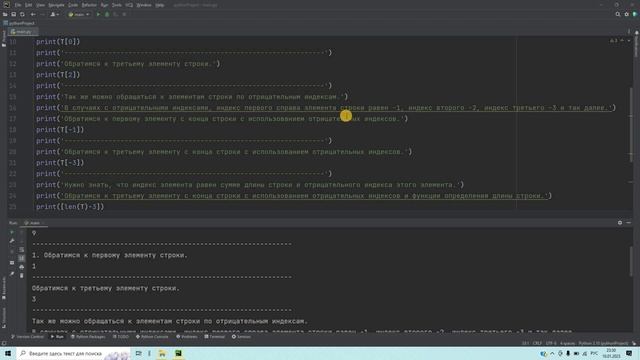Screen dimensions: 640x360
Task: Open the File menu
Action: [18, 5]
